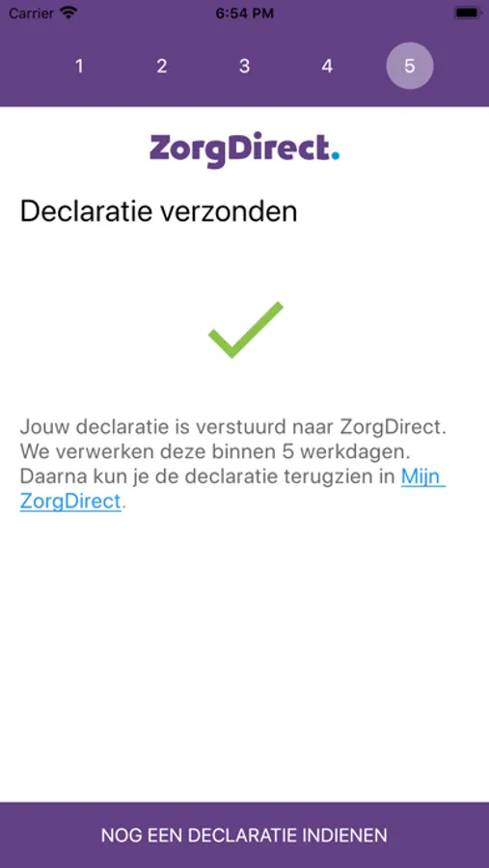The height and width of the screenshot is (868, 489).
Task: Tap the blue dot ending the logo
Action: (x=335, y=156)
